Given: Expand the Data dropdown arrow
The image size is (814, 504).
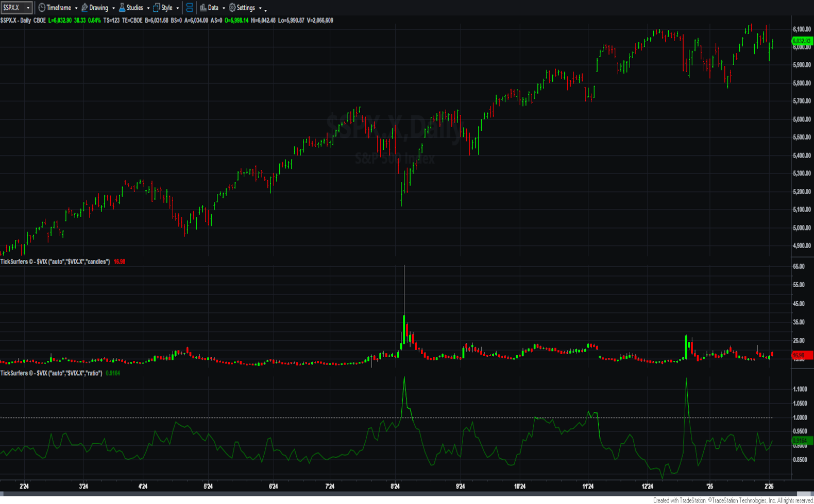Looking at the screenshot, I should point(224,8).
